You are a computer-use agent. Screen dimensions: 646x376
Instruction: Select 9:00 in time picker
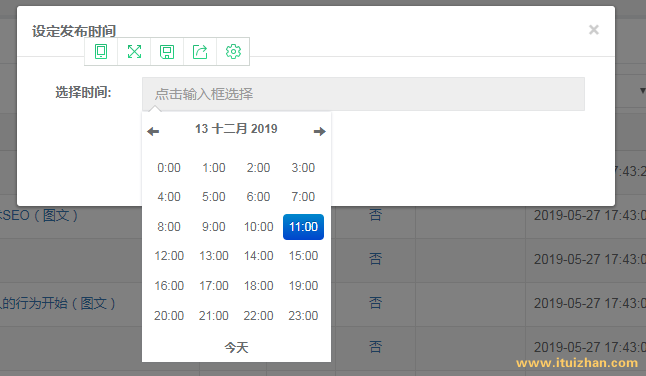(x=214, y=227)
